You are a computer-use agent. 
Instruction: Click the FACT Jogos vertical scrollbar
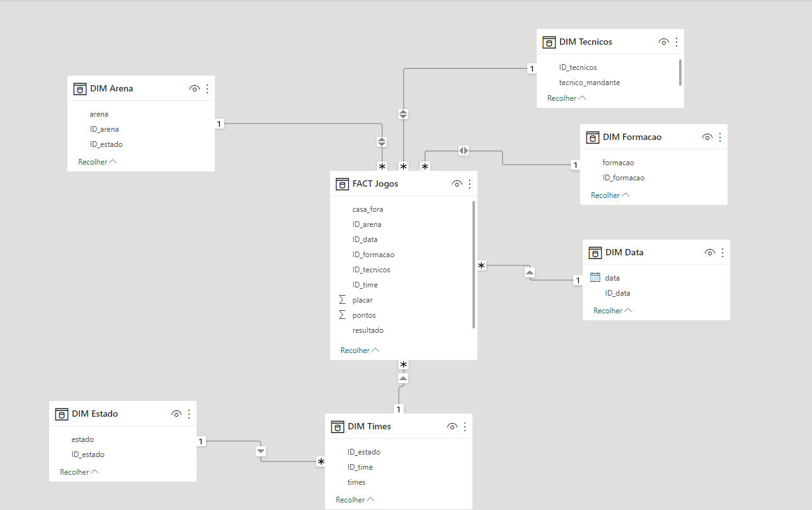pyautogui.click(x=473, y=265)
